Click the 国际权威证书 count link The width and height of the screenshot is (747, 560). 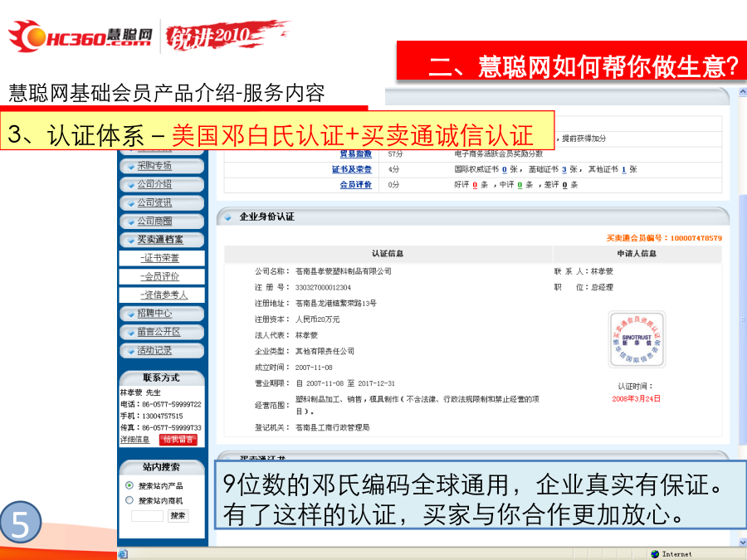(x=505, y=169)
